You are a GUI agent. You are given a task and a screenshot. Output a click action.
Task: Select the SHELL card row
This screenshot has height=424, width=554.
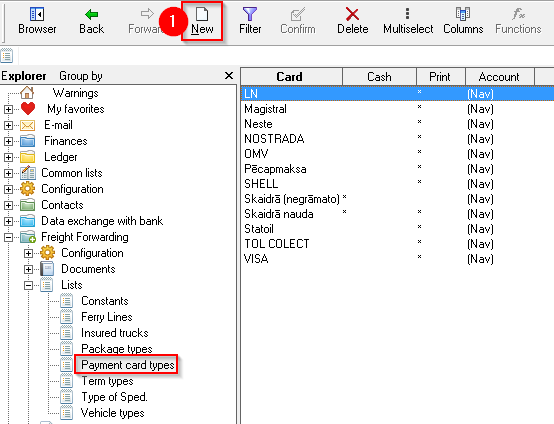(397, 184)
